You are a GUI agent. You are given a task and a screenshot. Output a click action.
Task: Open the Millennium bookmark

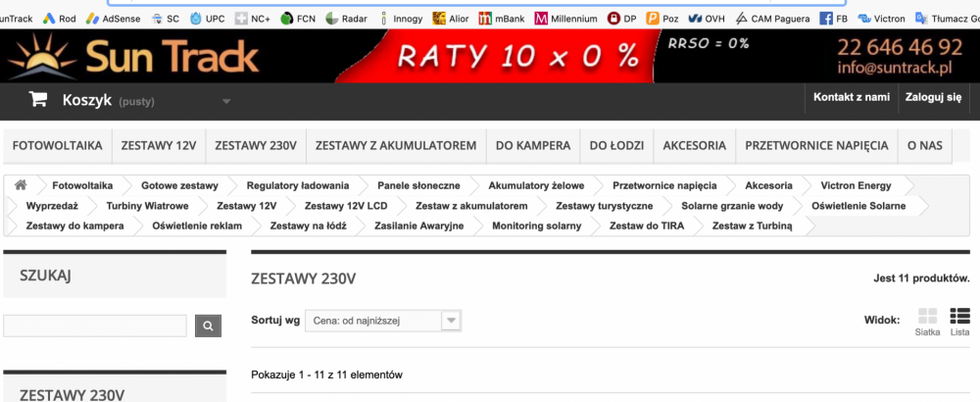pos(566,19)
